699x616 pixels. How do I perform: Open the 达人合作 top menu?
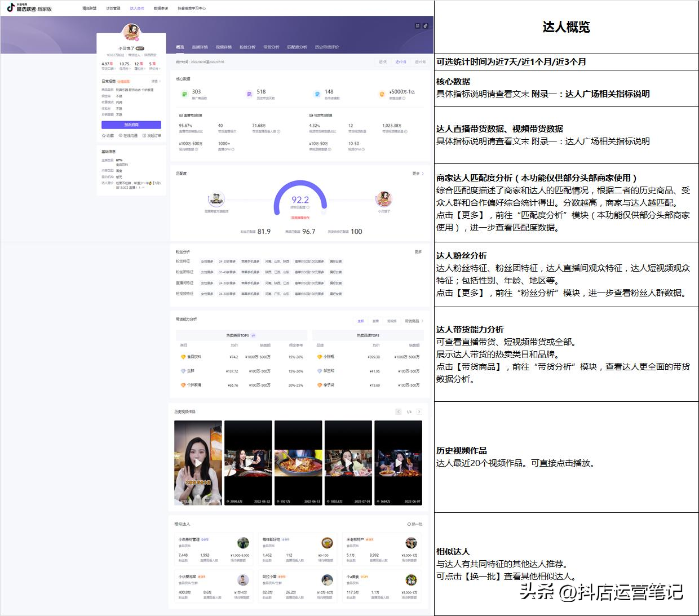pyautogui.click(x=137, y=8)
